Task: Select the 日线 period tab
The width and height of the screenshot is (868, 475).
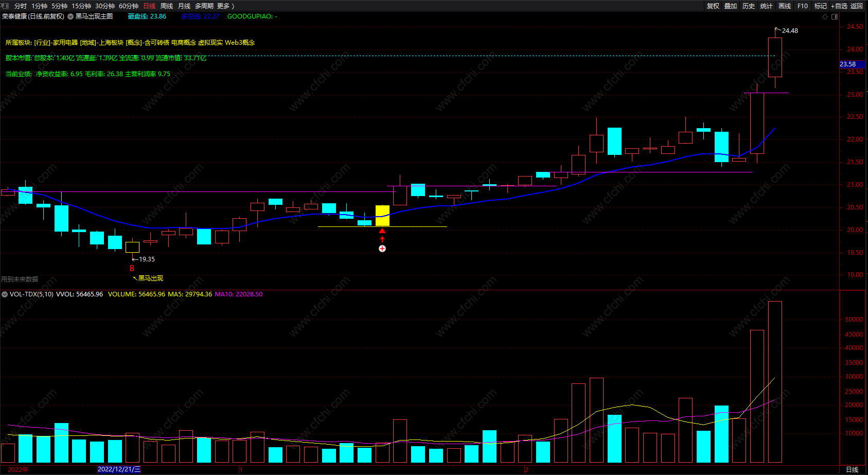Action: click(x=149, y=6)
